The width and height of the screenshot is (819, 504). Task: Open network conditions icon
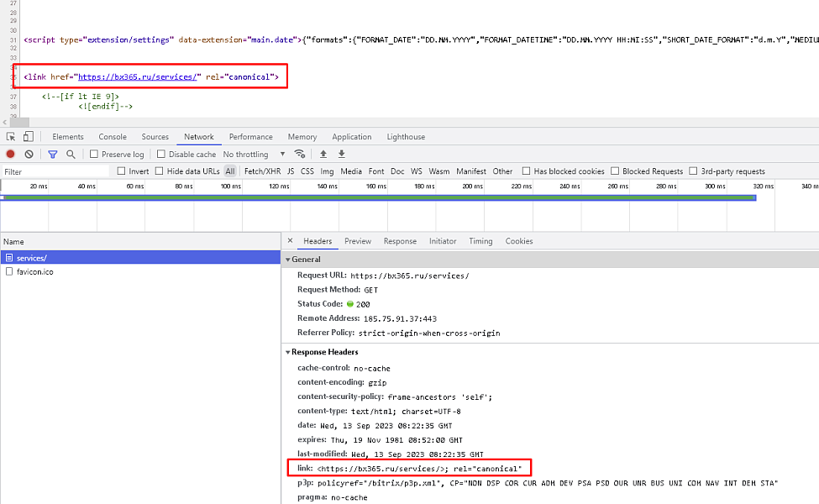pyautogui.click(x=300, y=154)
